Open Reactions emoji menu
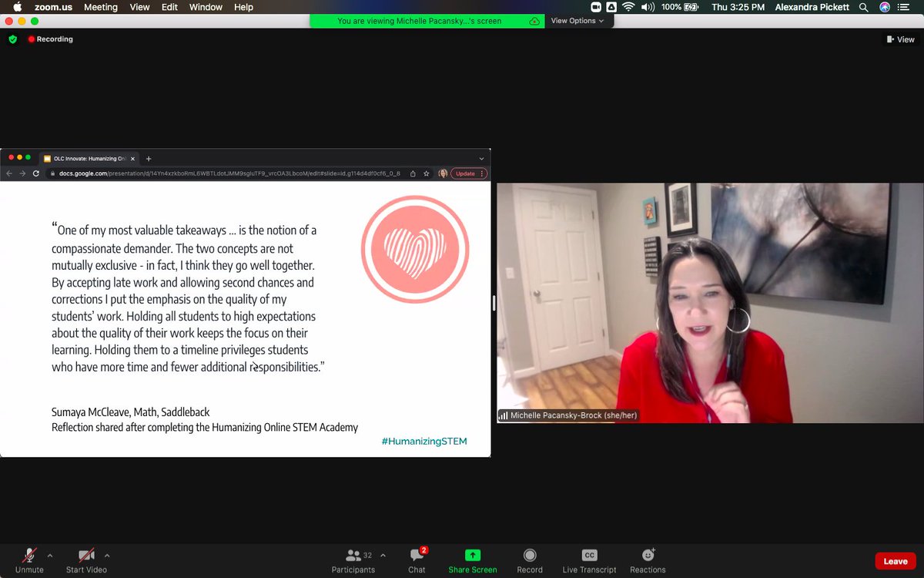 coord(648,560)
